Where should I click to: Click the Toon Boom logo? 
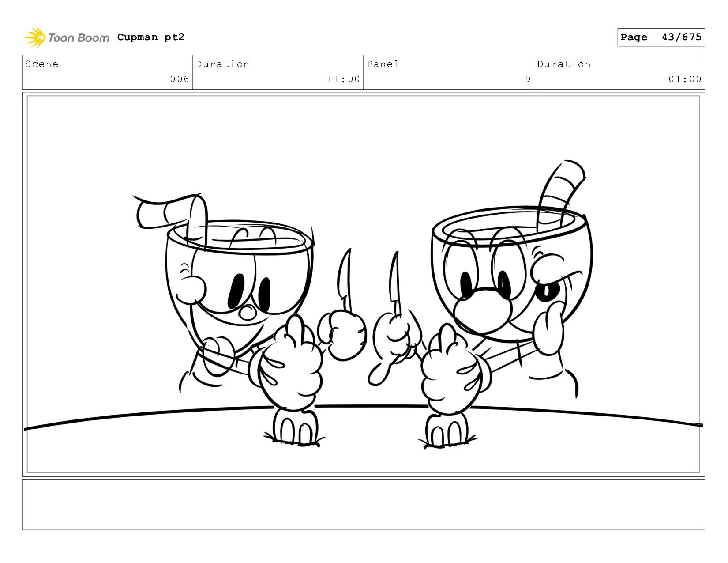click(x=66, y=38)
